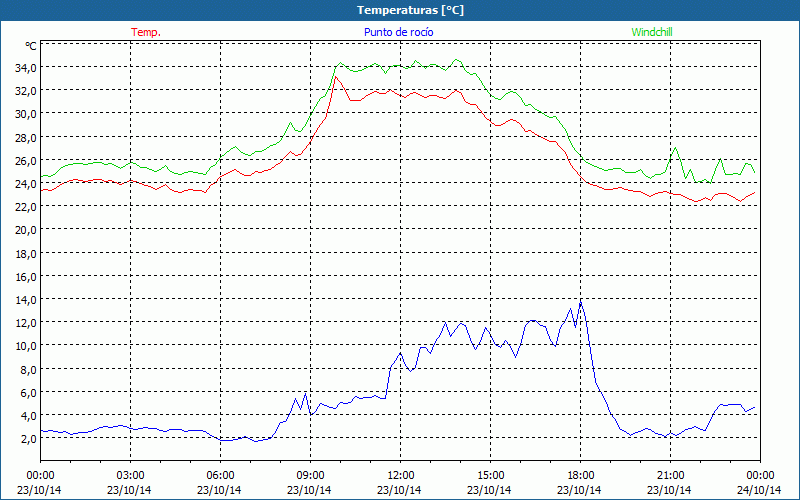Click the 2,0 y-axis value
This screenshot has width=800, height=500.
click(29, 439)
